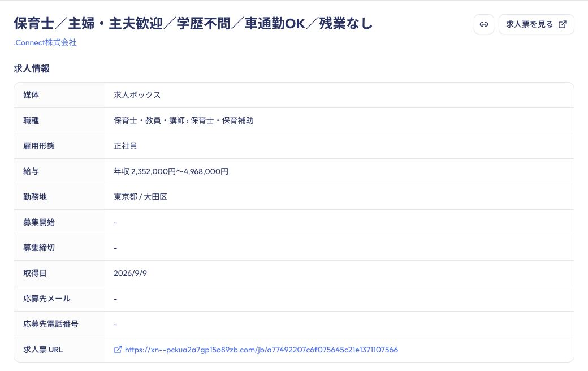
Task: Click the 求人票 URL row label
Action: pyautogui.click(x=43, y=350)
